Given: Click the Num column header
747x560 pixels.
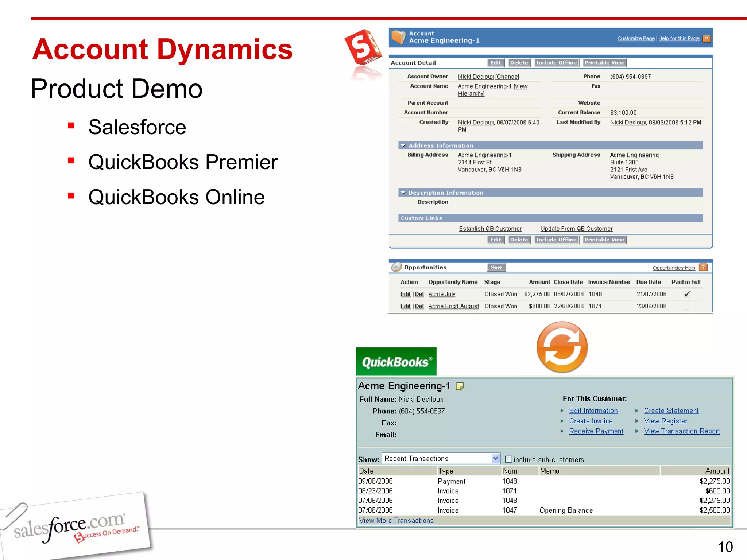Looking at the screenshot, I should point(520,471).
